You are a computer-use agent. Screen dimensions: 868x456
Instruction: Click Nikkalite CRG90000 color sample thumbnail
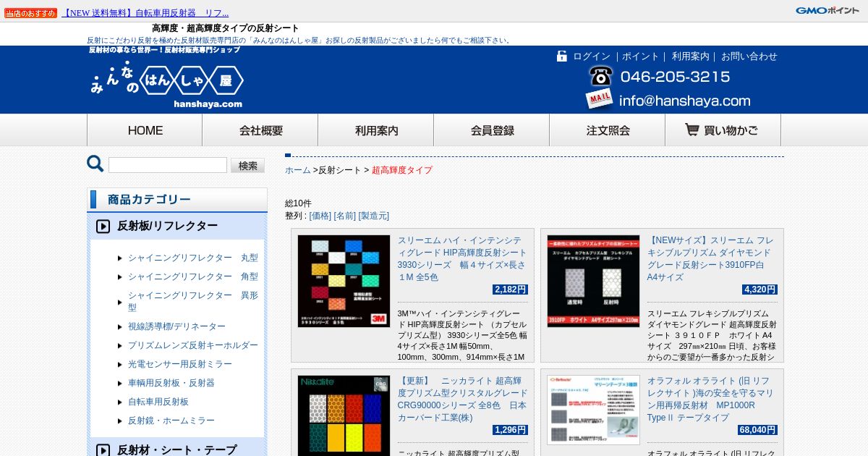pyautogui.click(x=344, y=415)
